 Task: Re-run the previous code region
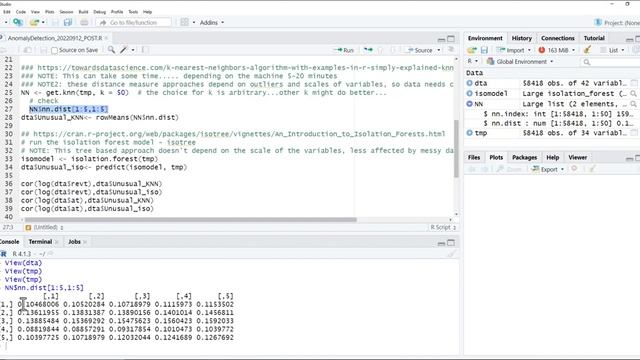[x=368, y=50]
